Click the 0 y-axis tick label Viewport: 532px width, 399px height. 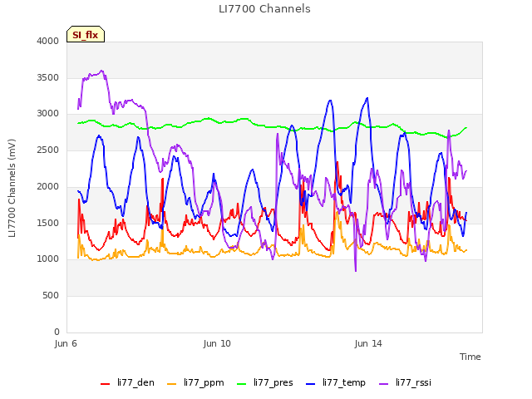(x=57, y=332)
